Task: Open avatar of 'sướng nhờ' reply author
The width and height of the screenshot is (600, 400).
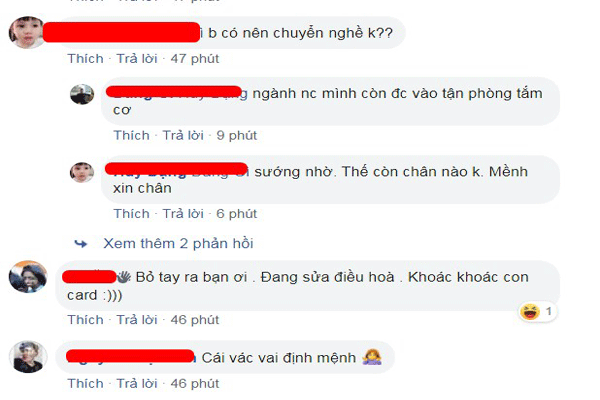Action: (x=82, y=172)
